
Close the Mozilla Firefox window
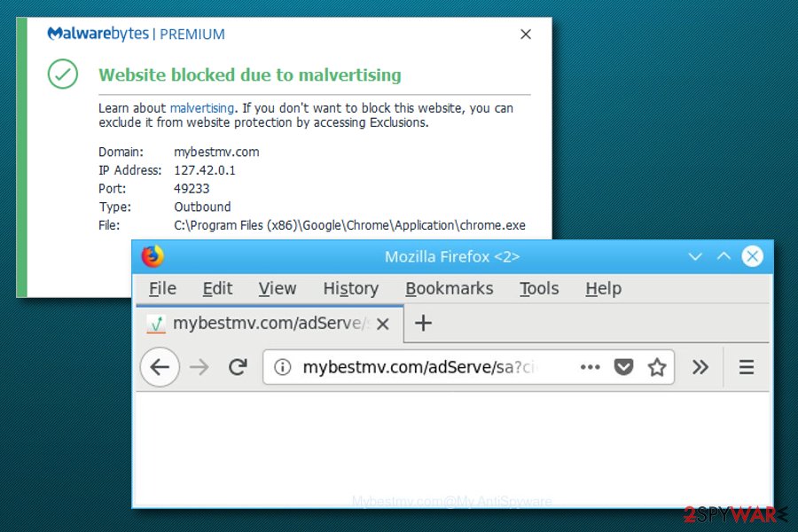click(x=753, y=256)
